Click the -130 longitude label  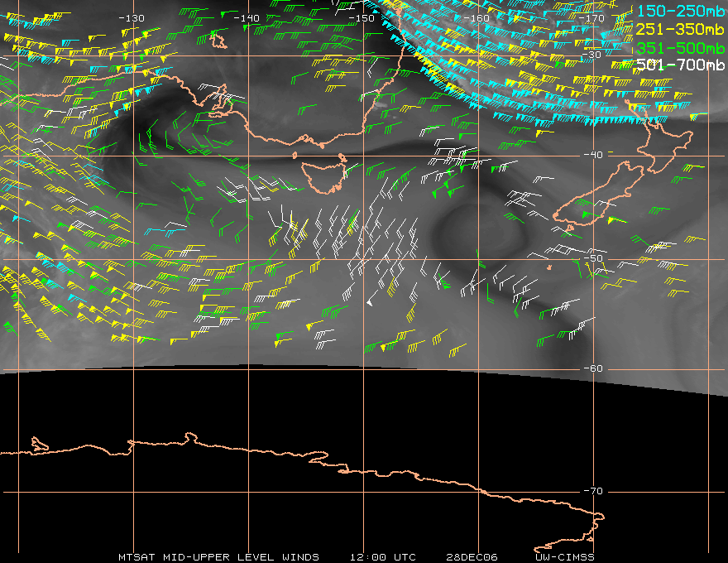coord(132,18)
